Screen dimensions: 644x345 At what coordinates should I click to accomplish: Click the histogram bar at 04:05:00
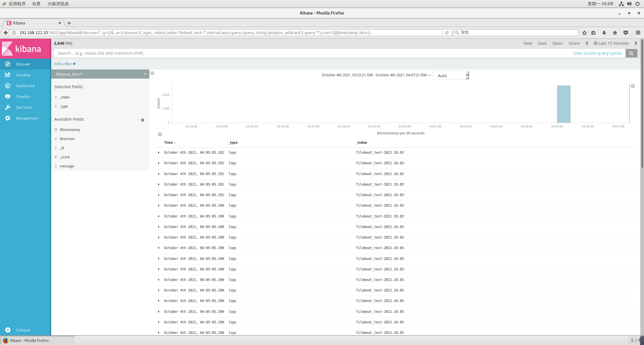pyautogui.click(x=563, y=104)
